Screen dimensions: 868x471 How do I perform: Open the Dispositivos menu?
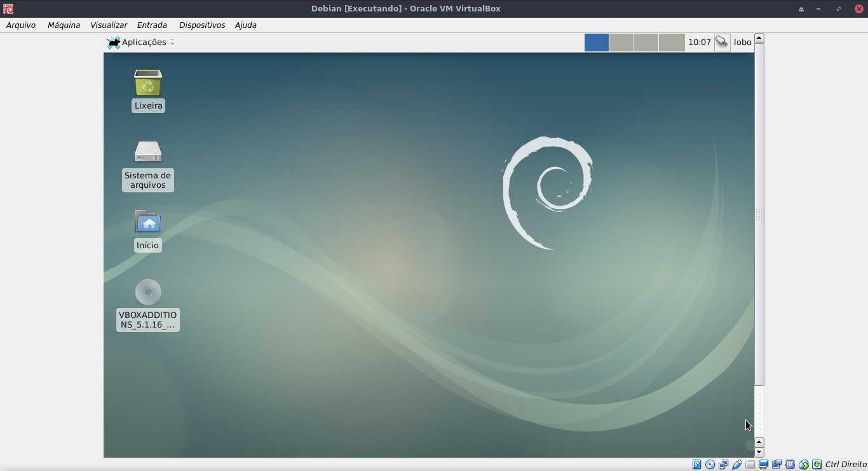pos(202,25)
